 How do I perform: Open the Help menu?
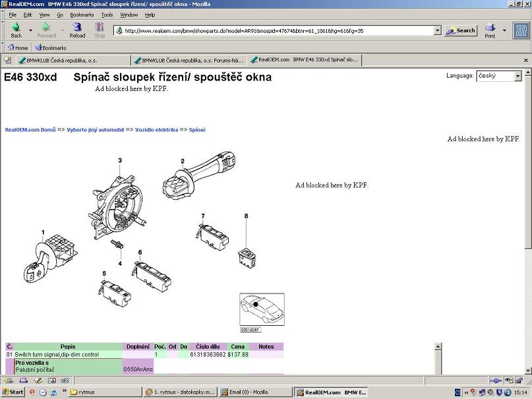click(x=150, y=15)
